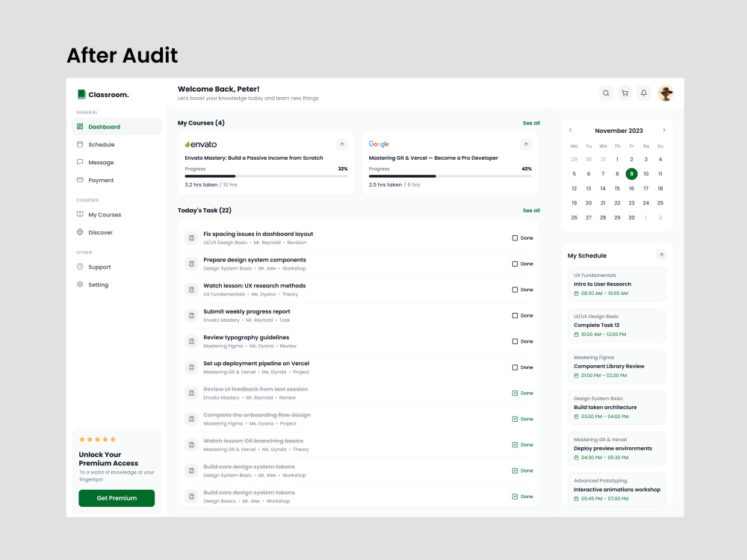This screenshot has width=747, height=560.
Task: Open My Schedule expand arrow icon
Action: (661, 255)
